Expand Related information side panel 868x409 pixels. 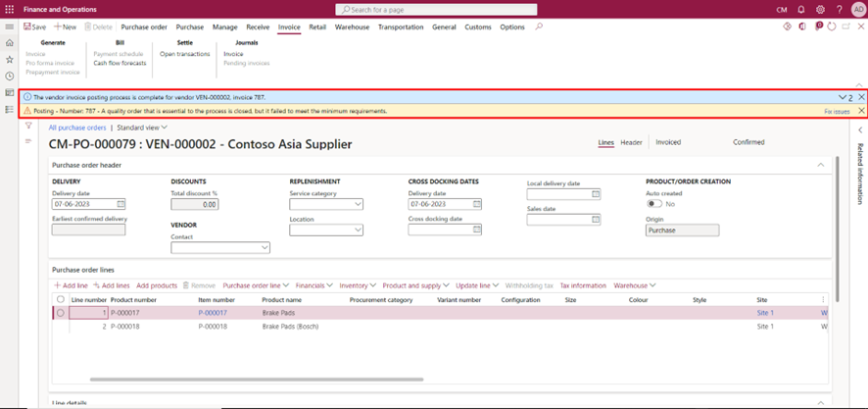pos(860,129)
